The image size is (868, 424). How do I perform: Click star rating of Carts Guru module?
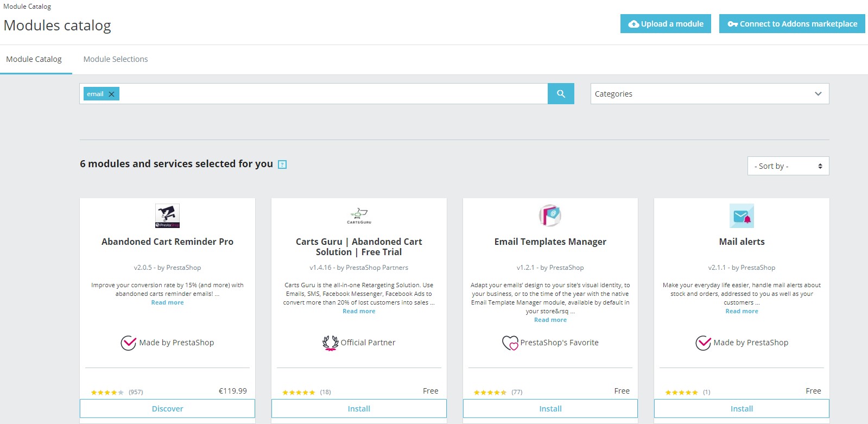tap(299, 392)
